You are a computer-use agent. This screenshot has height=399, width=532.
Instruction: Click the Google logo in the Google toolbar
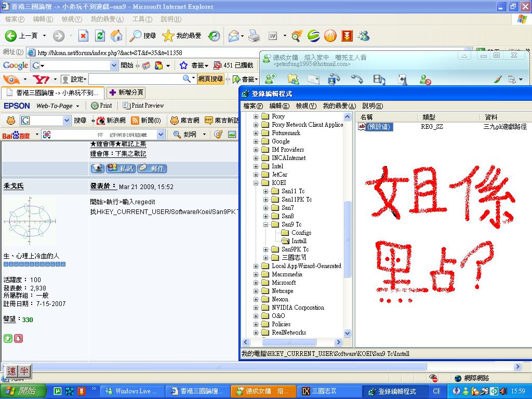pyautogui.click(x=15, y=65)
